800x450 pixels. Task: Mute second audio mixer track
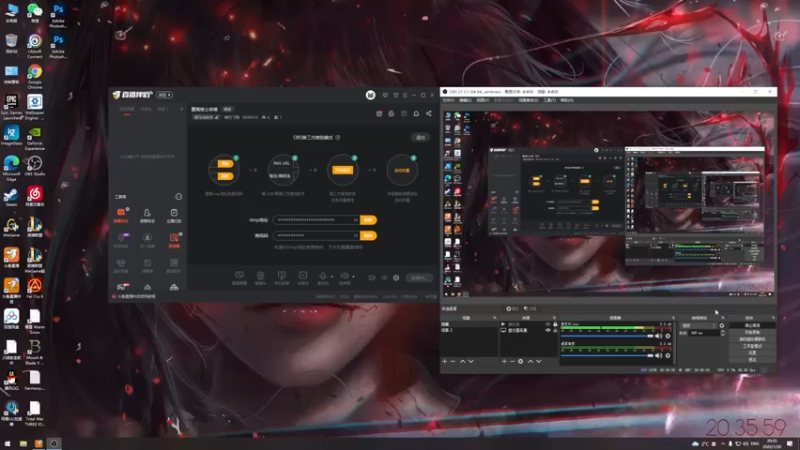pyautogui.click(x=659, y=355)
